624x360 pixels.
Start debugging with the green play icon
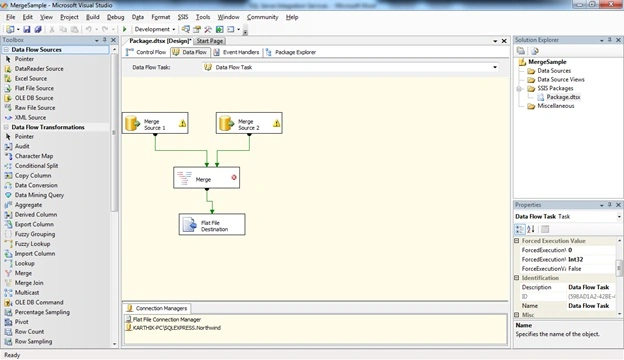(125, 29)
